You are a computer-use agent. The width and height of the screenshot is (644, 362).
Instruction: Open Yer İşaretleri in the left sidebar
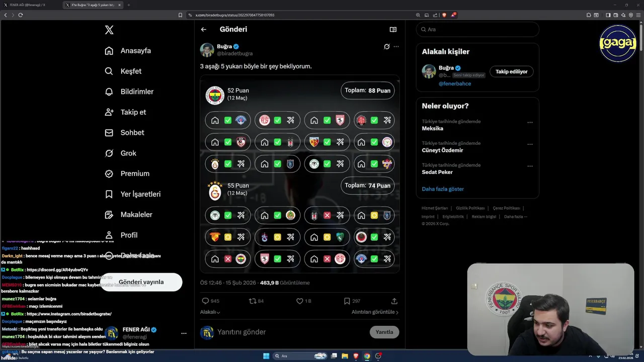point(132,194)
